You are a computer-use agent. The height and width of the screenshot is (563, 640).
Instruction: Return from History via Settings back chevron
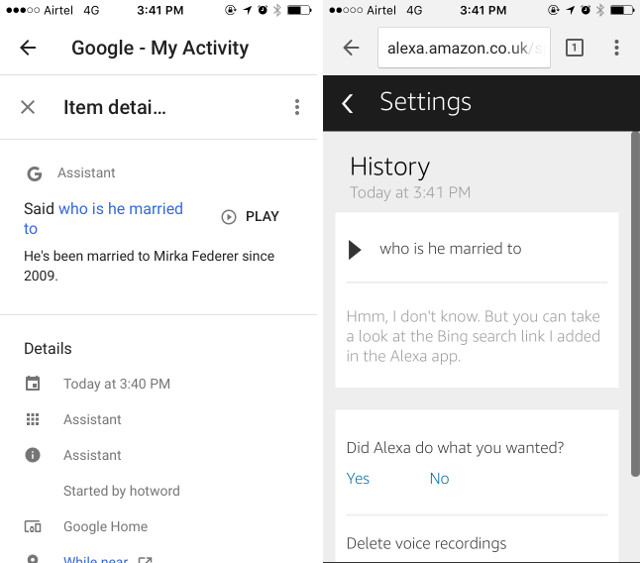347,103
